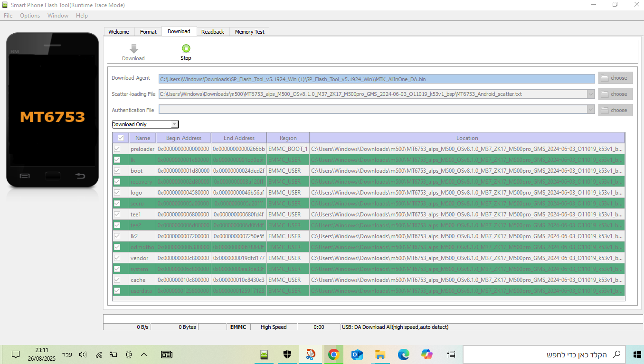This screenshot has width=644, height=364.
Task: Click the touch keyboard tray icon
Action: click(167, 355)
